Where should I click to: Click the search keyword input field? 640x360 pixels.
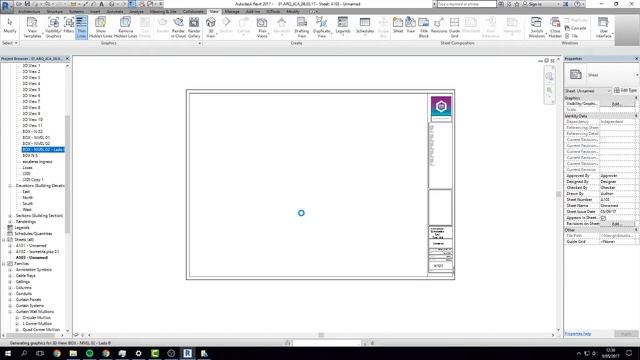tap(466, 4)
